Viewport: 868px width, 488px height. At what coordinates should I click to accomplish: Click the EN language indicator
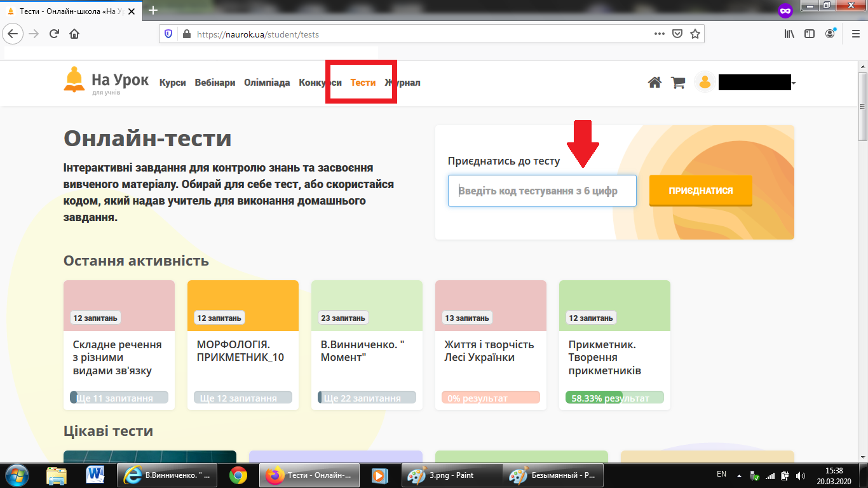point(721,474)
